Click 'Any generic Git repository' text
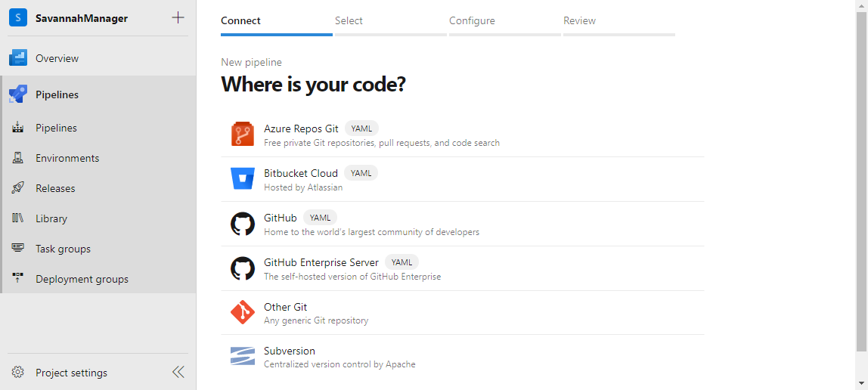Image resolution: width=868 pixels, height=390 pixels. [x=316, y=320]
